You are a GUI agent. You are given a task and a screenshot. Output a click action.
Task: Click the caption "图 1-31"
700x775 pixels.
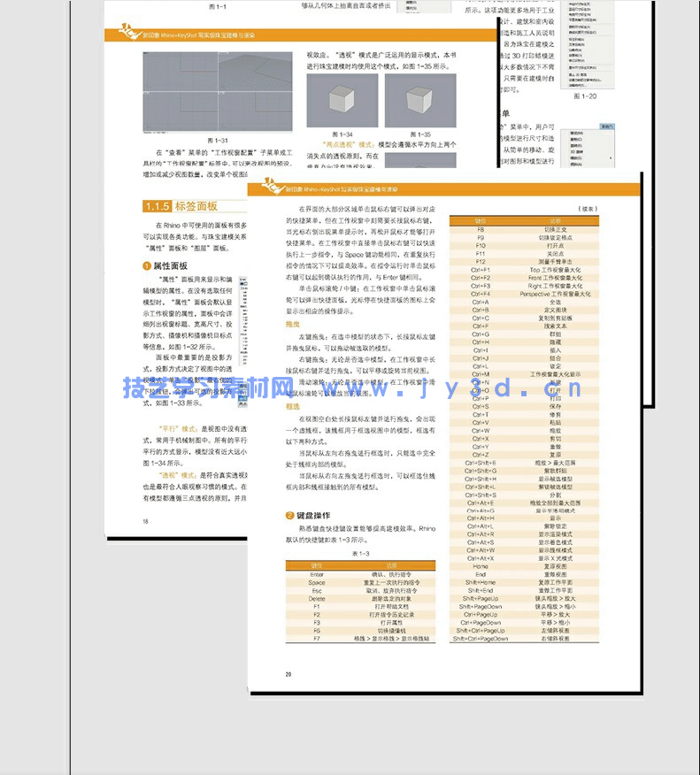pyautogui.click(x=218, y=141)
